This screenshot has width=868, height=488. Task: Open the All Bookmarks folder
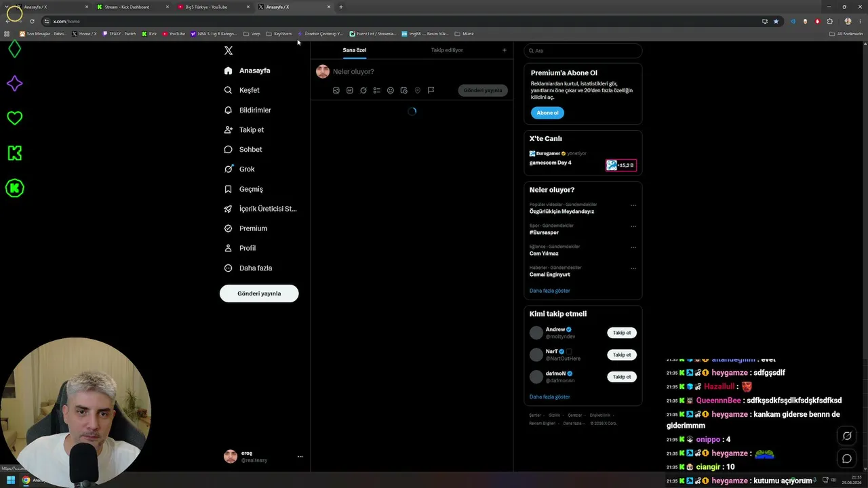point(846,33)
